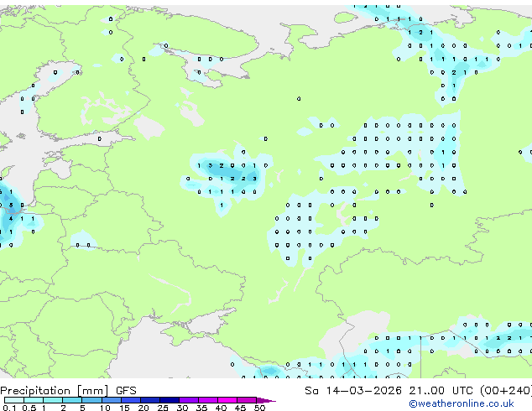This screenshot has height=411, width=532.
Task: Select the 40–45 mm magenta legend swatch
Action: point(227,400)
